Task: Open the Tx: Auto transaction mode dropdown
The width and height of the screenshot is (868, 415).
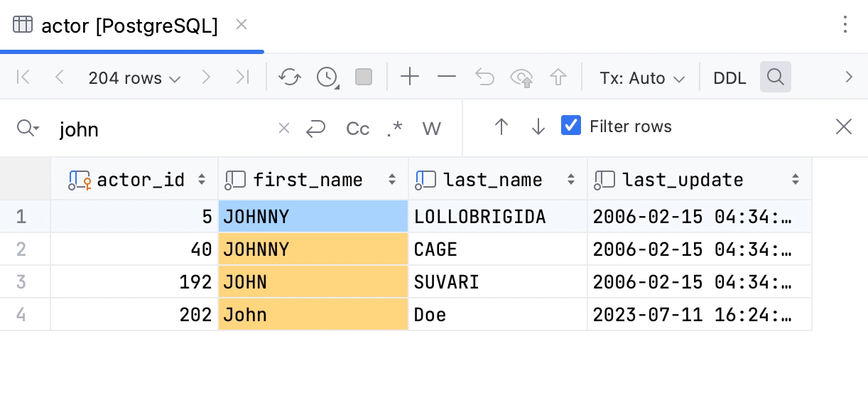Action: 640,77
